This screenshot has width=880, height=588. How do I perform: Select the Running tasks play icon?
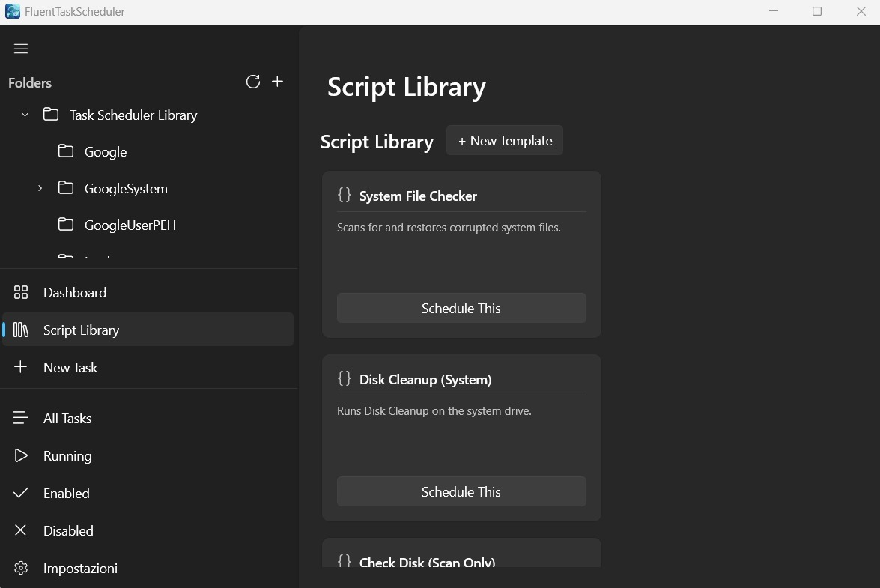coord(21,455)
